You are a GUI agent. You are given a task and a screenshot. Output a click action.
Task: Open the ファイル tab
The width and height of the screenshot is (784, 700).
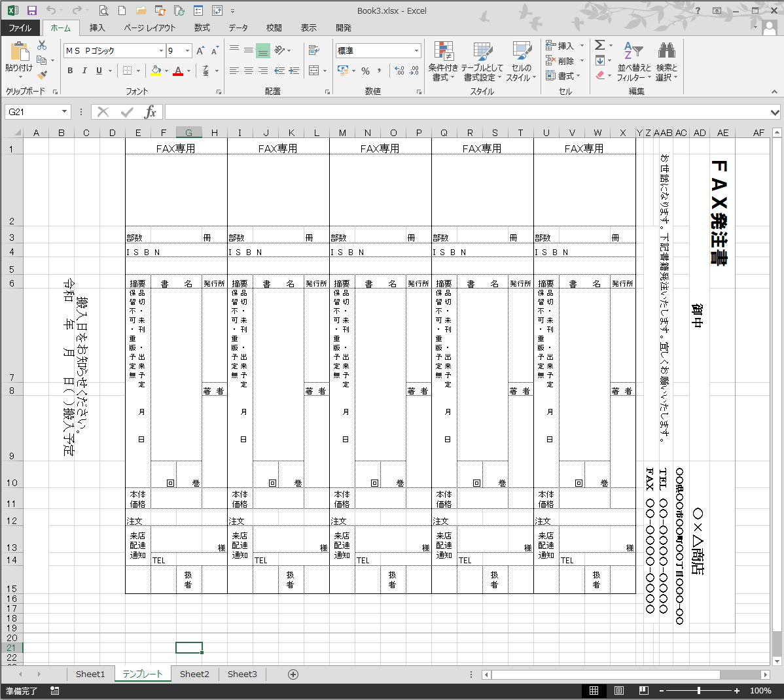pos(20,28)
